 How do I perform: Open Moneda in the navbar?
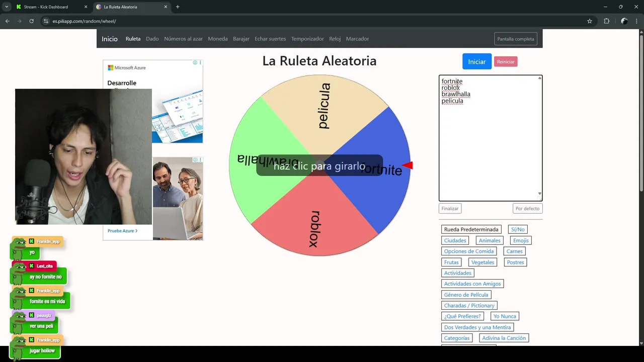pyautogui.click(x=218, y=39)
